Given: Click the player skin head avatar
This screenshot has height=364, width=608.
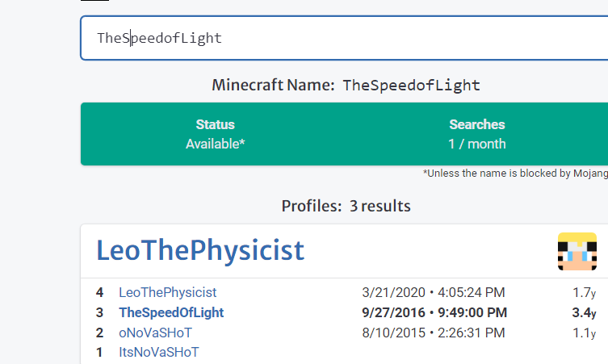Looking at the screenshot, I should click(577, 251).
